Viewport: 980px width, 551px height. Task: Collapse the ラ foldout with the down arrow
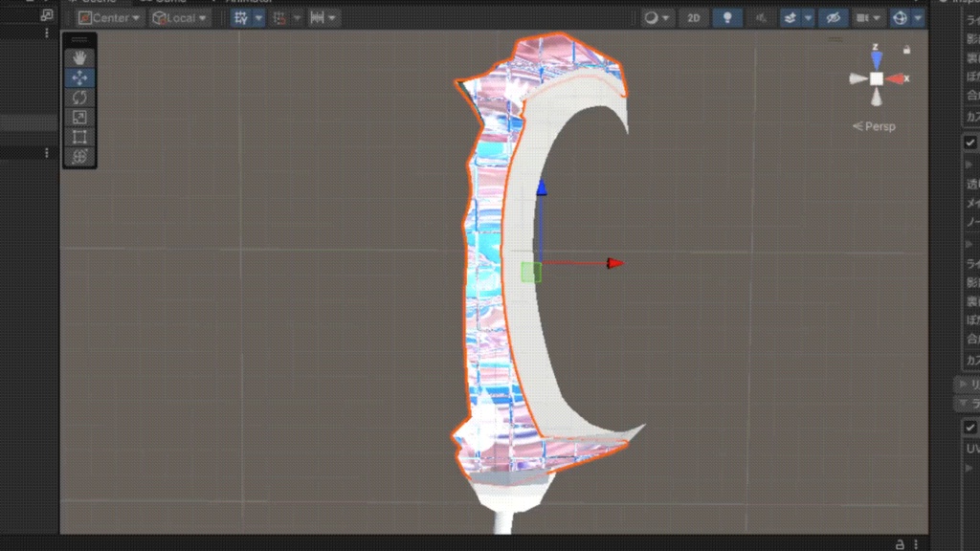coord(963,404)
